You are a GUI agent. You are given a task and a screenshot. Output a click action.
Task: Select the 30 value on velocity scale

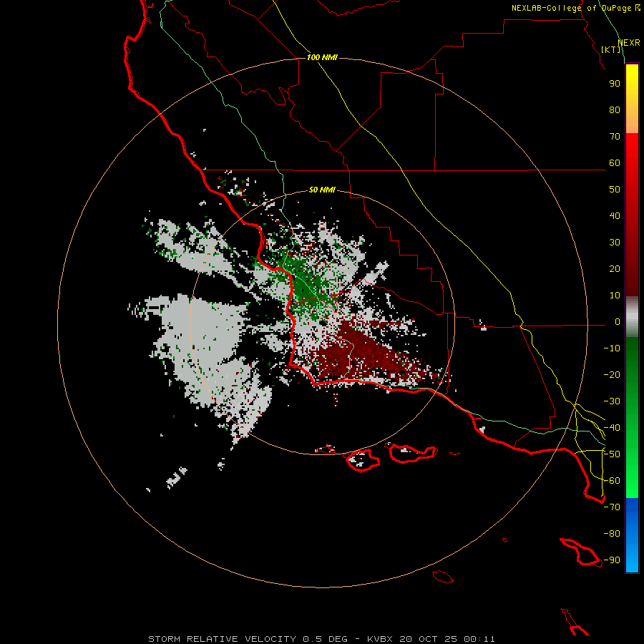click(615, 243)
